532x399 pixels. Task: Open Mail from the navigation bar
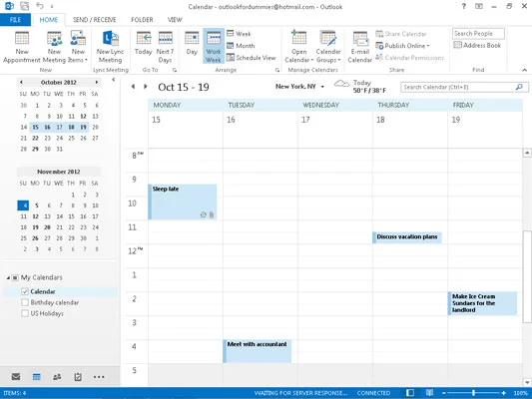[x=16, y=377]
